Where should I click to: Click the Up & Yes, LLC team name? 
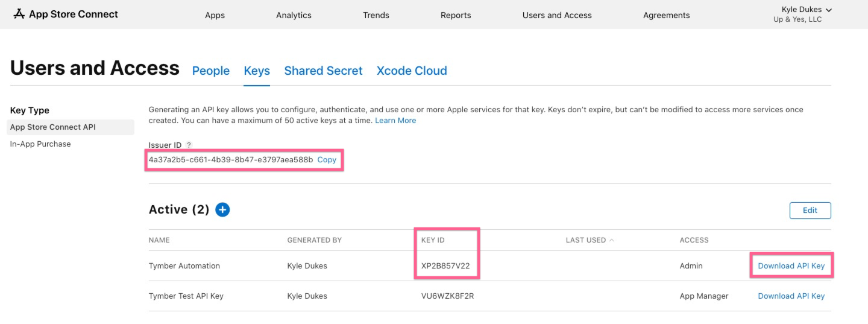797,19
